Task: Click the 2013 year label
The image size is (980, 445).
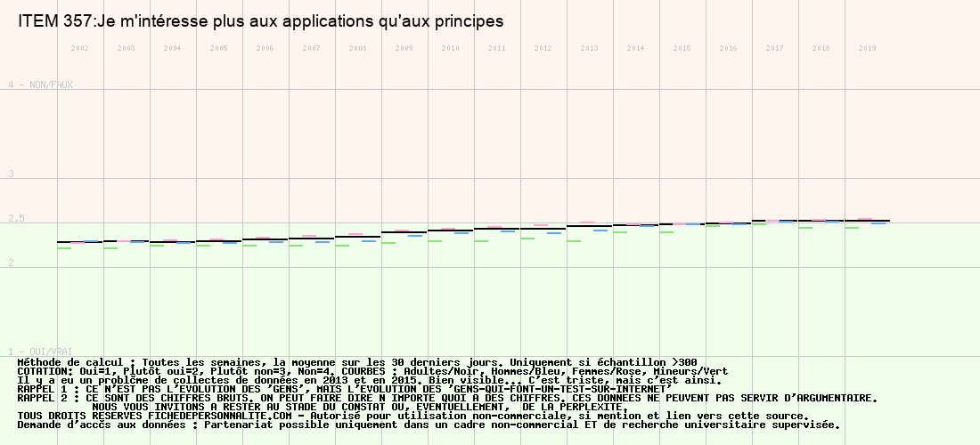Action: pos(590,48)
